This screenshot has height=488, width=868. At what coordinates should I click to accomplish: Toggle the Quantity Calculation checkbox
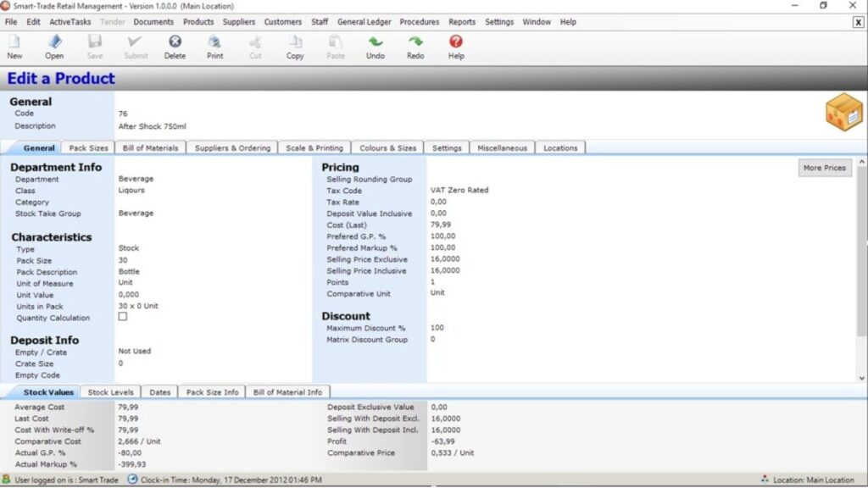click(122, 317)
